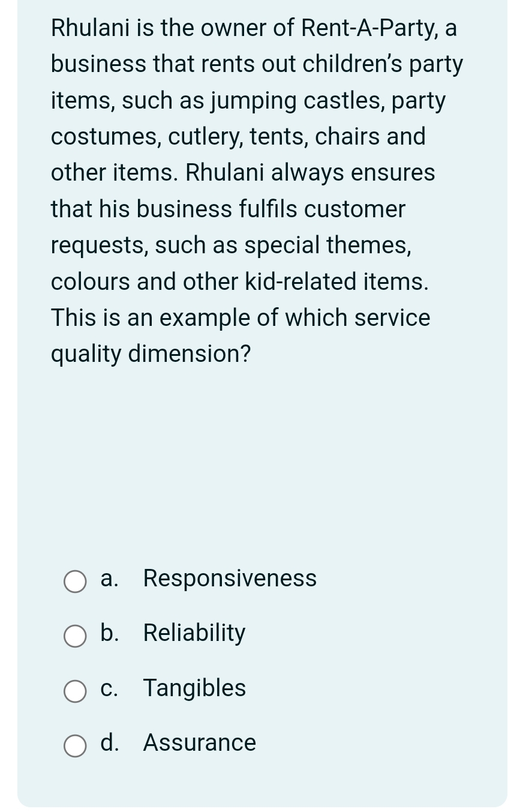Image resolution: width=520 pixels, height=812 pixels.
Task: Click option b label Reliability
Action: (x=194, y=633)
